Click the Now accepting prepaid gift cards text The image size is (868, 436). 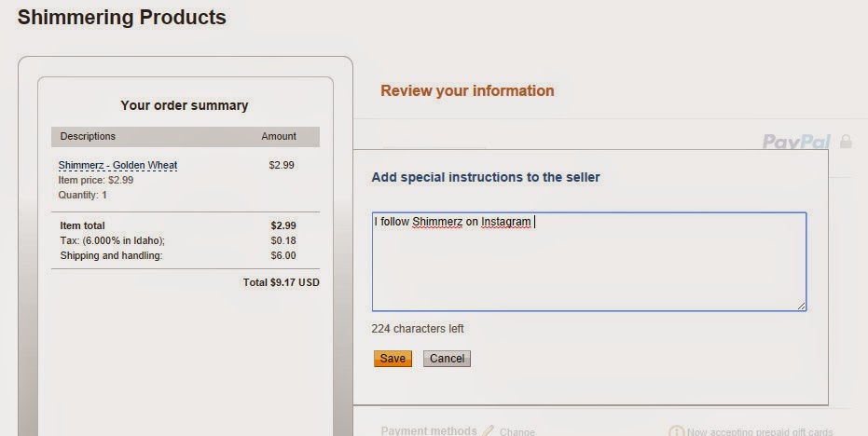pos(761,431)
